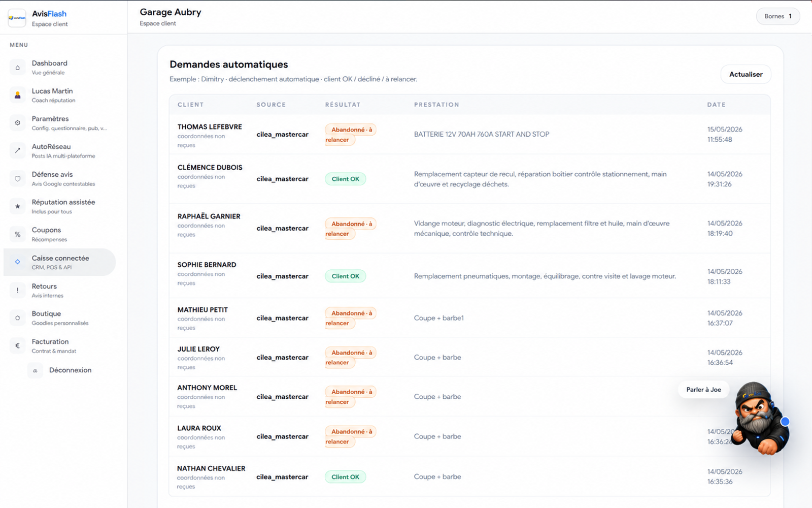Viewport: 812px width, 508px height.
Task: Click the Coupons percent icon
Action: click(18, 234)
